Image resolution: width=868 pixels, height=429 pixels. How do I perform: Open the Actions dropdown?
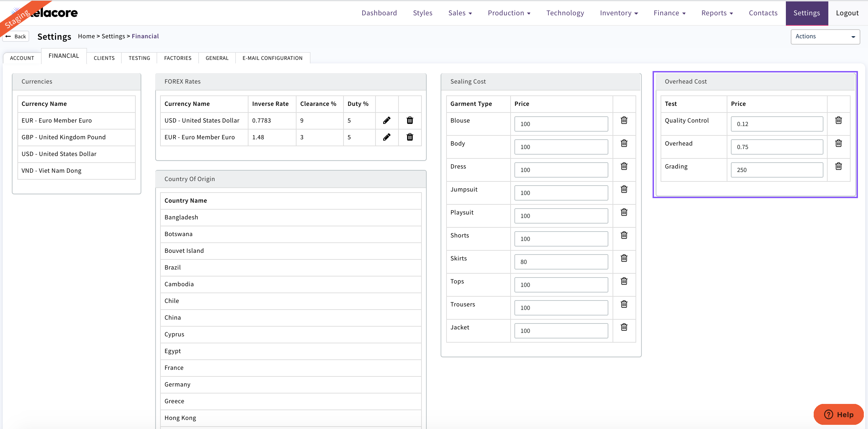(825, 37)
